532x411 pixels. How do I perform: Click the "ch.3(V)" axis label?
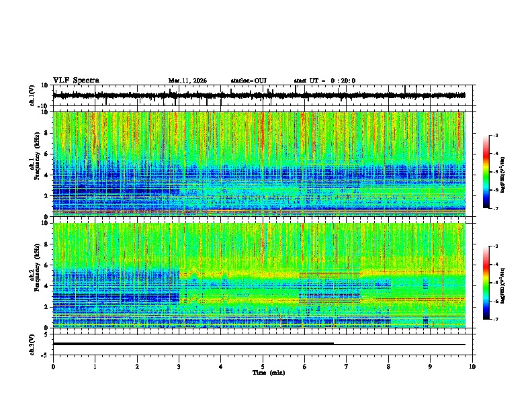pyautogui.click(x=32, y=345)
